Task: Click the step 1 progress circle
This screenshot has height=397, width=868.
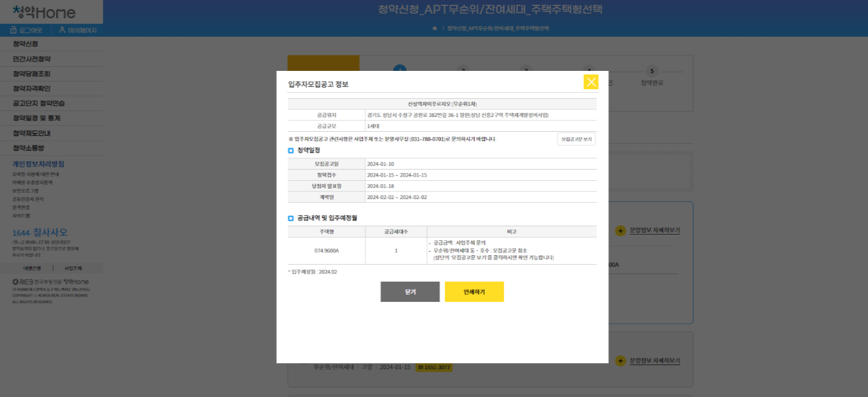Action: click(400, 69)
